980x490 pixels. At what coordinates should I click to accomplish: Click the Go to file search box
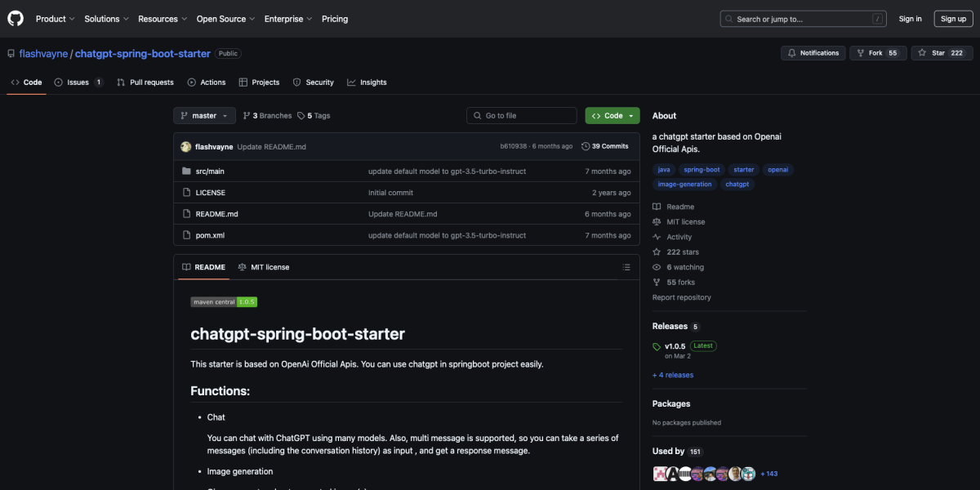click(521, 115)
